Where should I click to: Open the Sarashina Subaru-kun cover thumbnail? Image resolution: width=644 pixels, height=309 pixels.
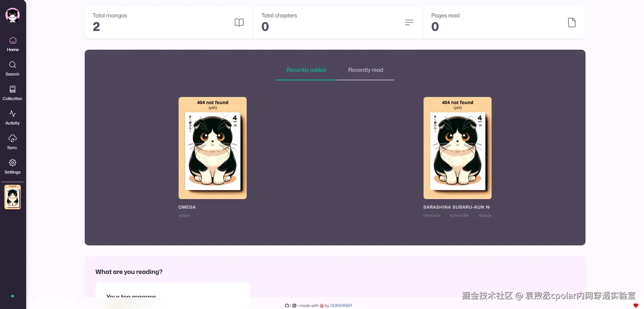click(x=458, y=148)
